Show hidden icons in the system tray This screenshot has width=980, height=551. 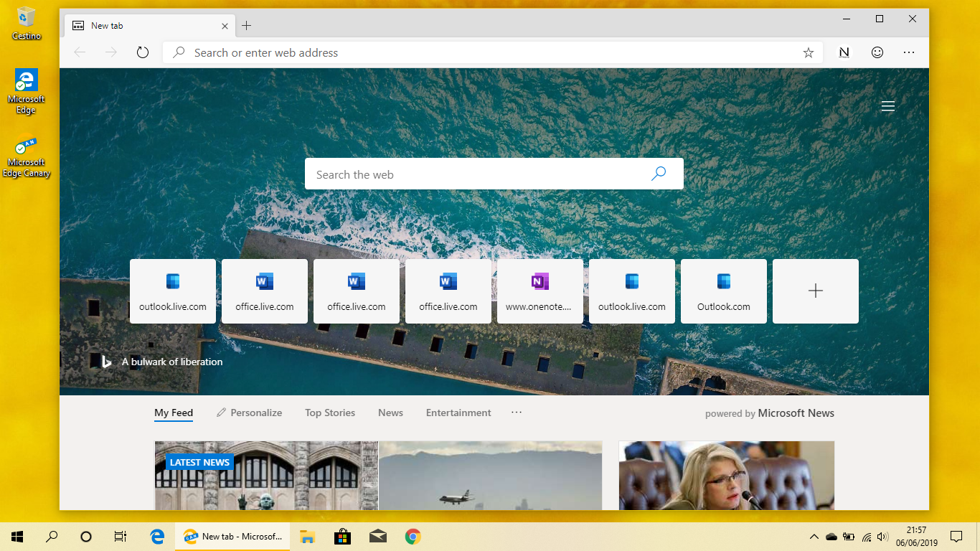(814, 536)
